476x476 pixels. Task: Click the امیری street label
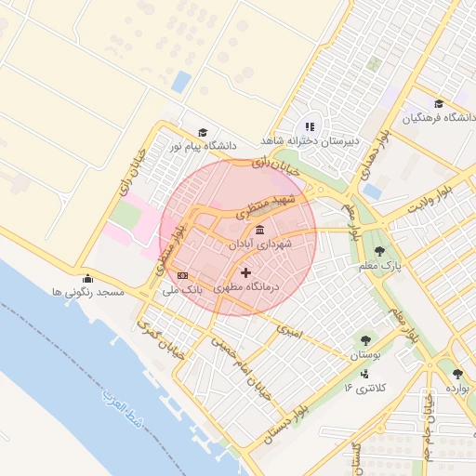289,331
